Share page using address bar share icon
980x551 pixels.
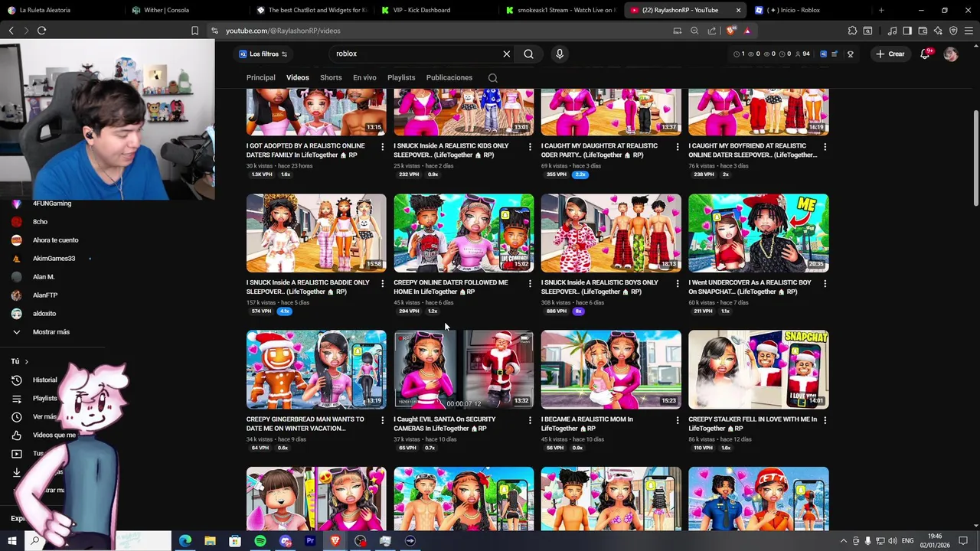click(712, 31)
